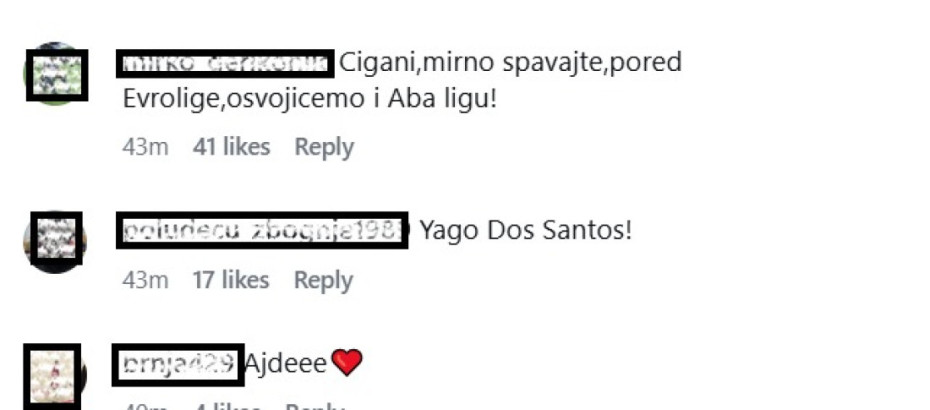Screen dimensions: 930x410
Task: Click the 'Evrolige,osvojicemo i Aba ligu!' line
Action: (309, 98)
